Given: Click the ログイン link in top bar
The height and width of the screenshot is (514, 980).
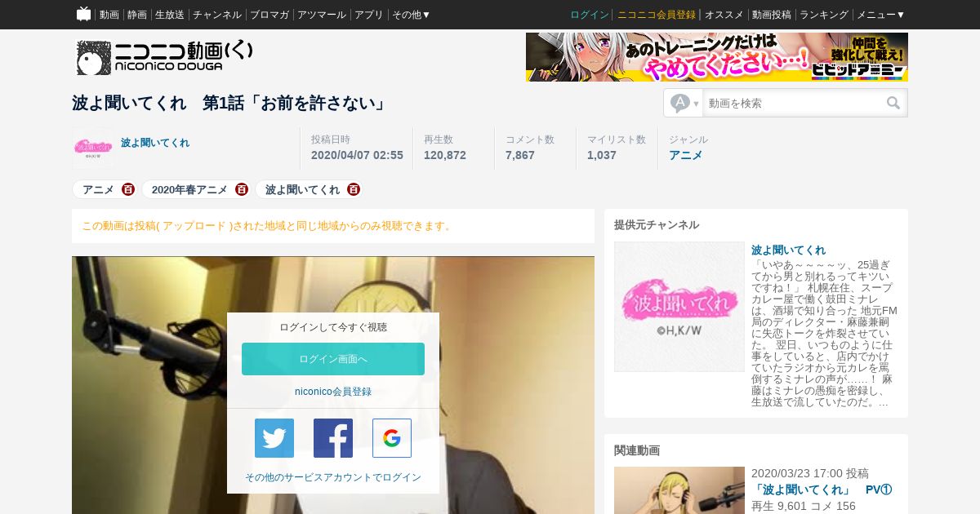Looking at the screenshot, I should pos(590,15).
